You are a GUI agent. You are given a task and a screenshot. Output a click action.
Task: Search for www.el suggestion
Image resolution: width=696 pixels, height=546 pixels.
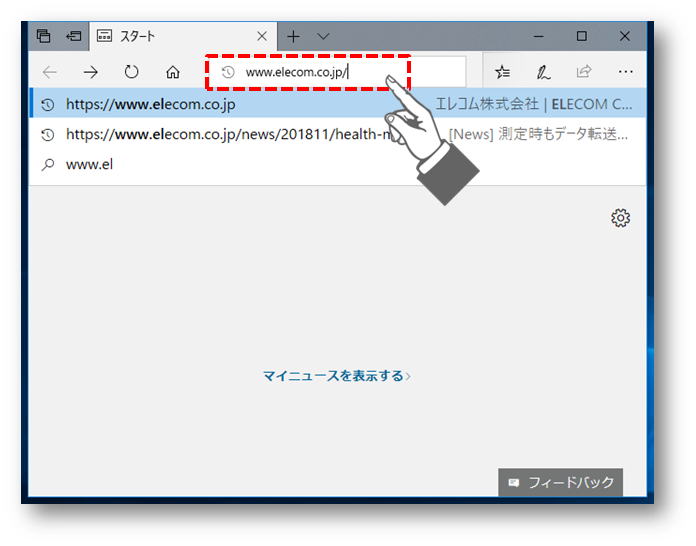coord(337,164)
